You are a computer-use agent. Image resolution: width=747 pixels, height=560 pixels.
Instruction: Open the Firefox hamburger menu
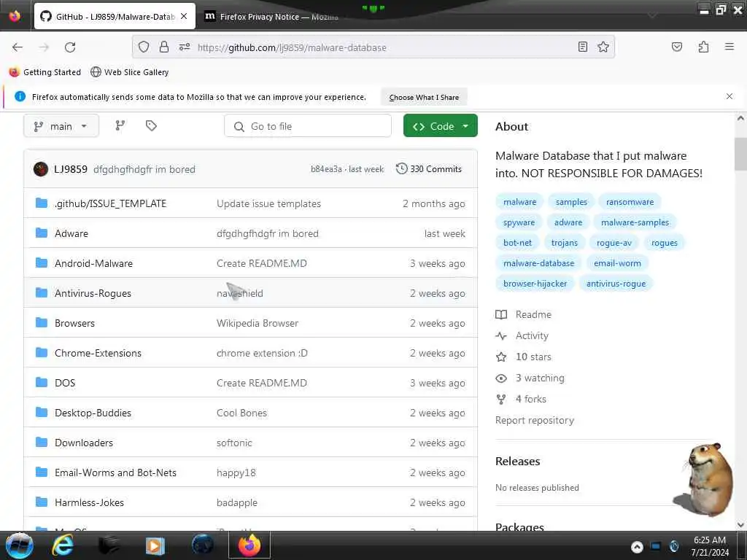pyautogui.click(x=729, y=47)
